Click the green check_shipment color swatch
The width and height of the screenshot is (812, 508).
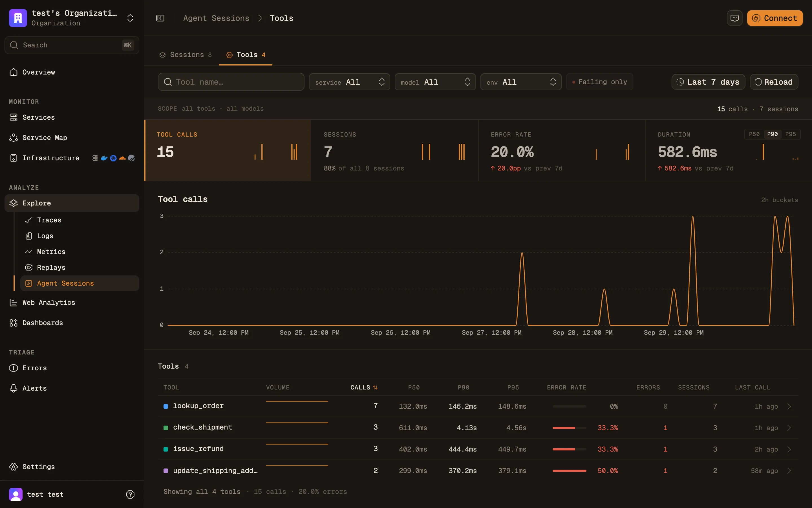(x=166, y=428)
